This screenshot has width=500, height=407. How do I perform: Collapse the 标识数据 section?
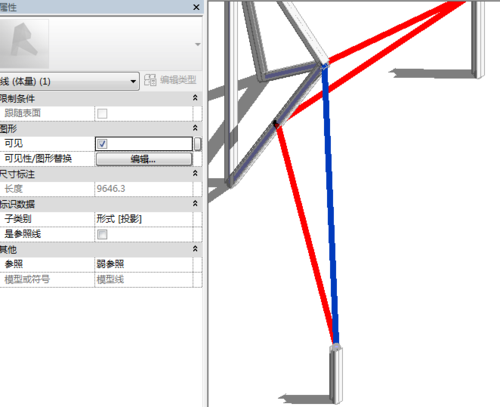coord(195,203)
